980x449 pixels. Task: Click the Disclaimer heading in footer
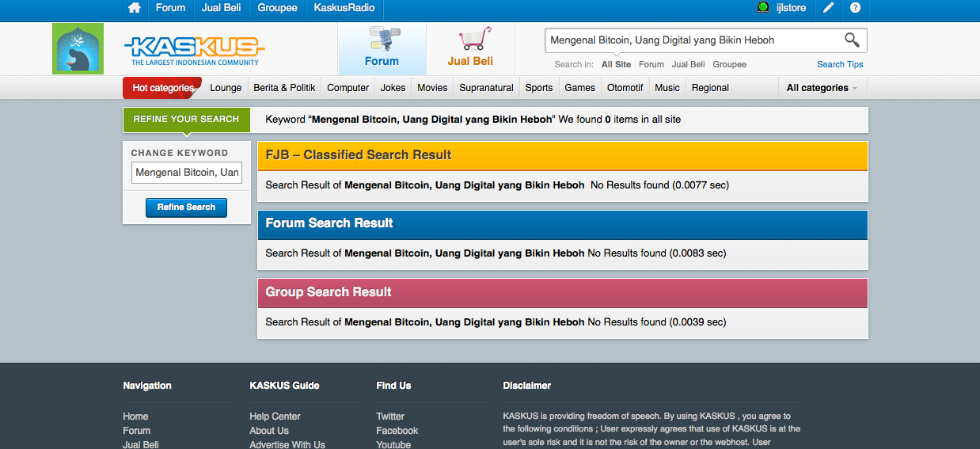click(526, 386)
